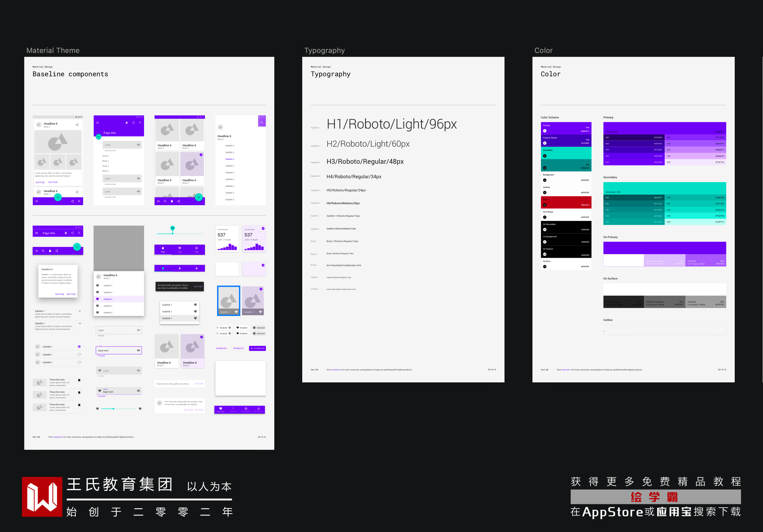Toggle the eye icon in the focused Input text field
This screenshot has width=763, height=532.
click(x=138, y=350)
